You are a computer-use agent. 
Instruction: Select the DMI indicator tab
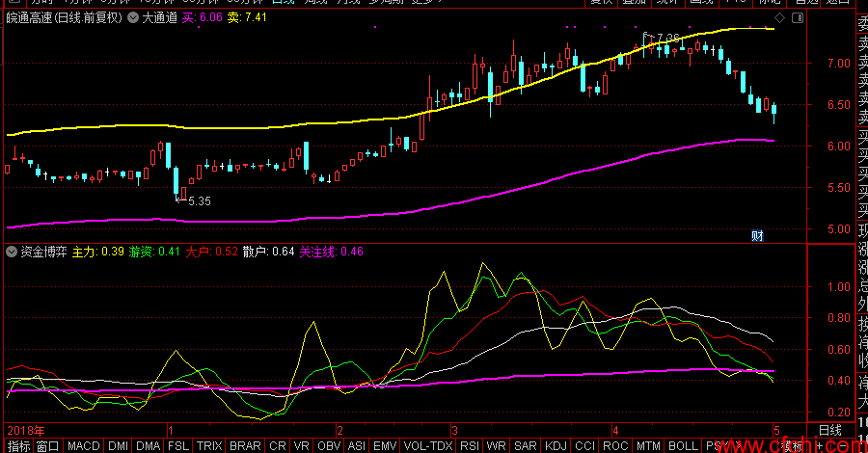point(119,446)
